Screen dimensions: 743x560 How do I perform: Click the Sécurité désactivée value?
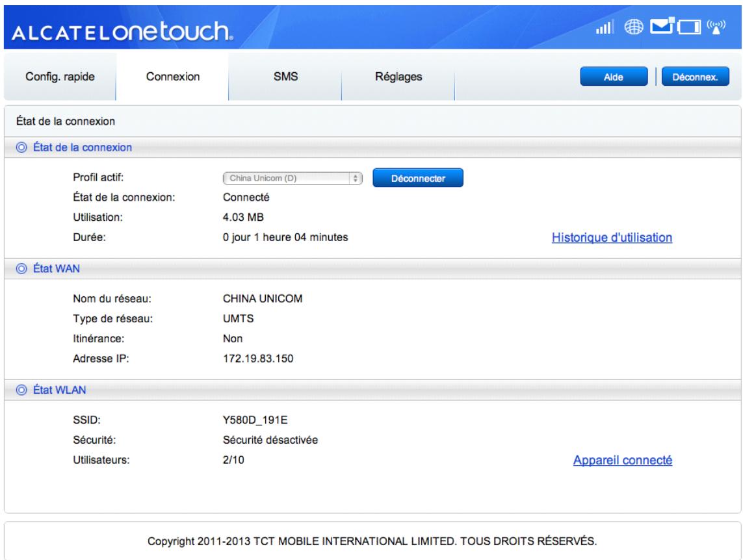click(270, 440)
